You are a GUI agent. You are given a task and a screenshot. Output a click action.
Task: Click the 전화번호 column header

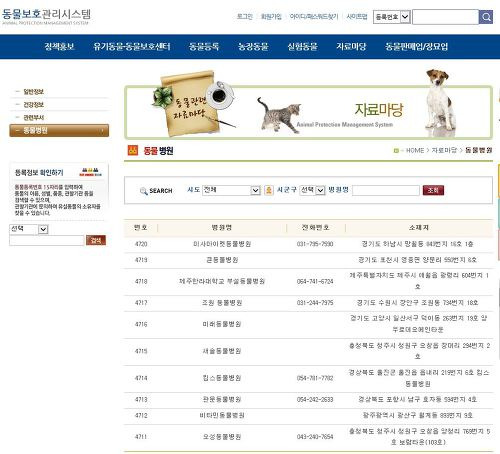pyautogui.click(x=315, y=228)
